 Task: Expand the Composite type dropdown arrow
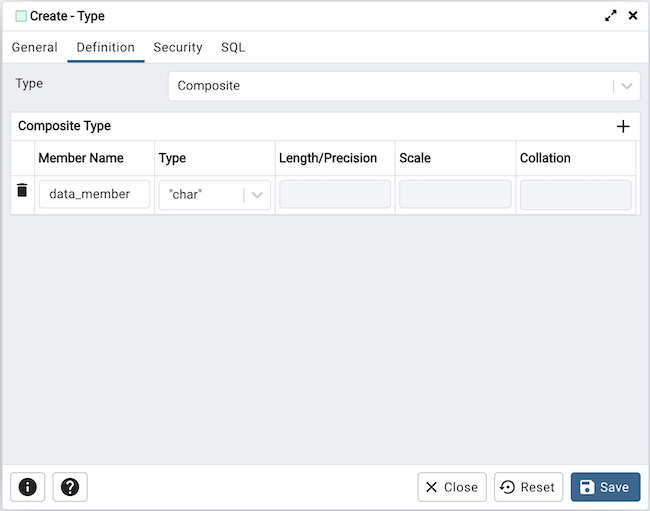[627, 86]
